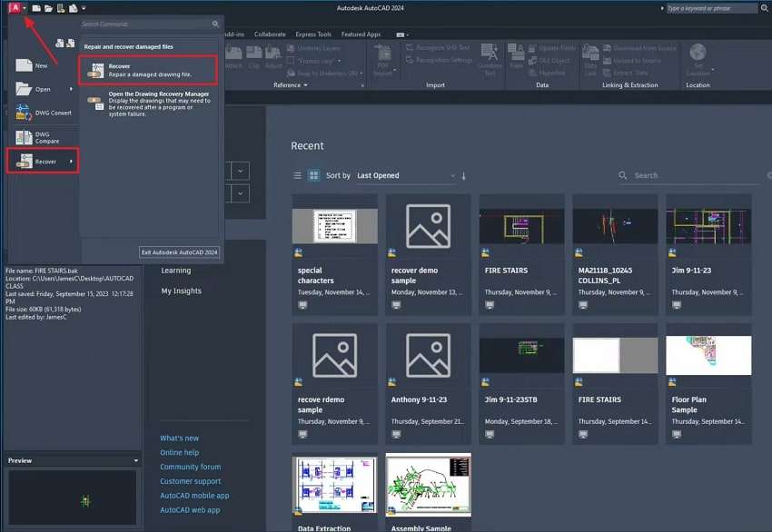Toggle the sort direction arrow

(x=463, y=176)
